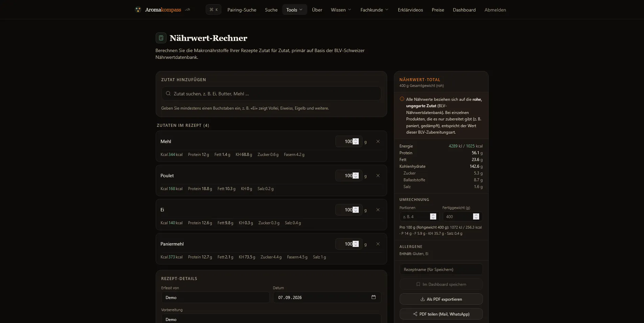Open Erklärvideos in the navigation

point(410,9)
